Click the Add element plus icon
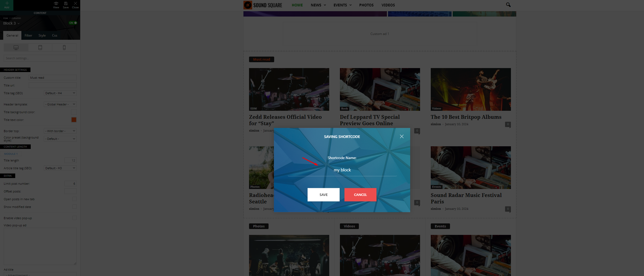 coord(7,3)
